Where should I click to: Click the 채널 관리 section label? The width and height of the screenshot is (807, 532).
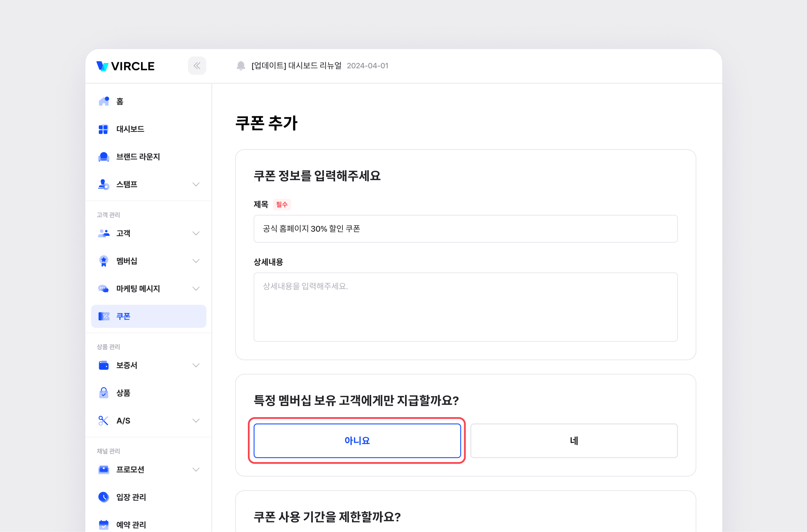click(x=108, y=451)
